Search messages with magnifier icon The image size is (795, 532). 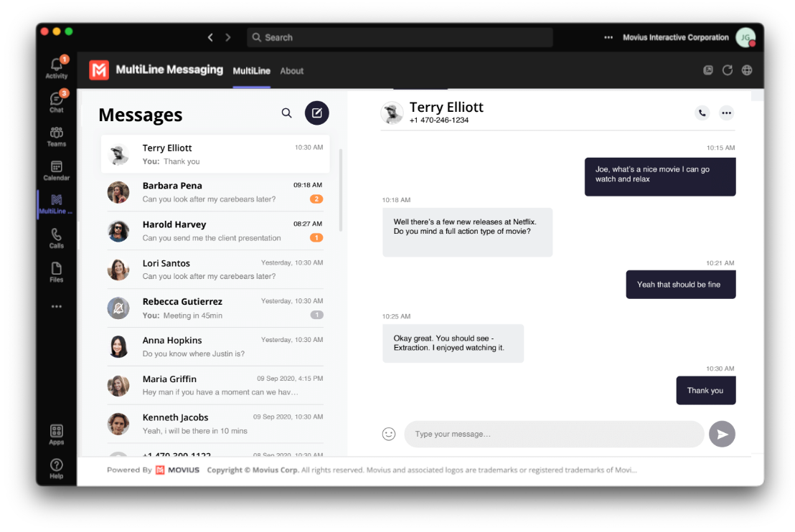[x=286, y=113]
